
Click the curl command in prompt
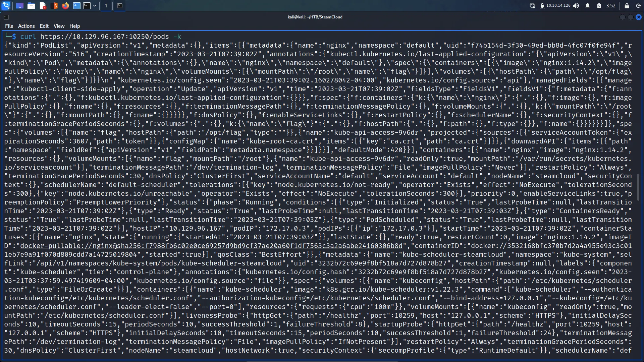pos(28,37)
